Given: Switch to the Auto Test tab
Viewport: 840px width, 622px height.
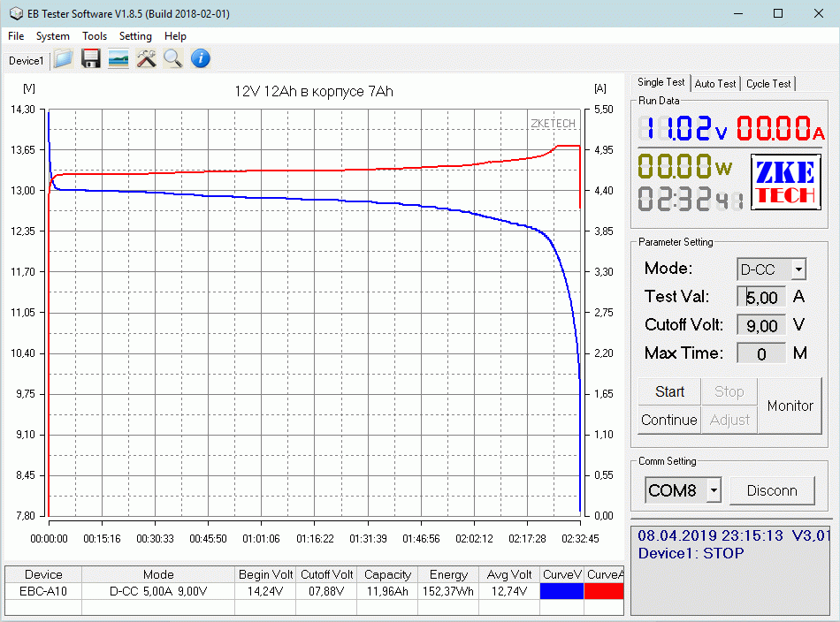Looking at the screenshot, I should 714,83.
